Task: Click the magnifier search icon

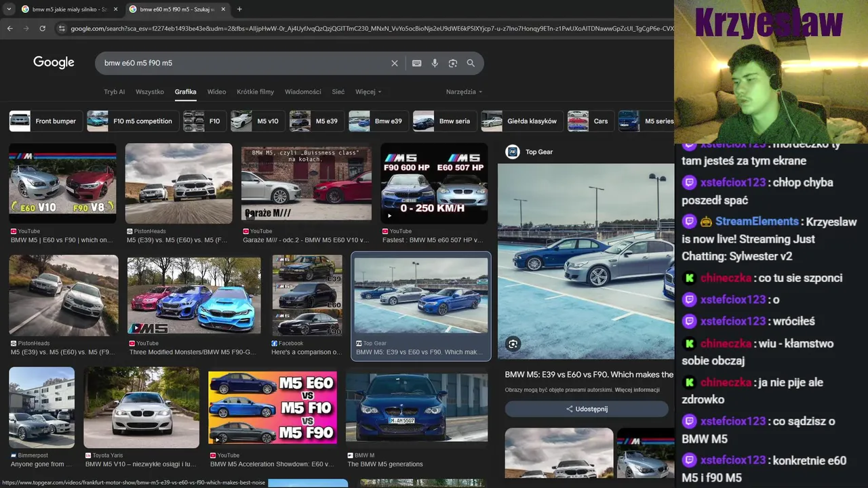Action: (471, 63)
